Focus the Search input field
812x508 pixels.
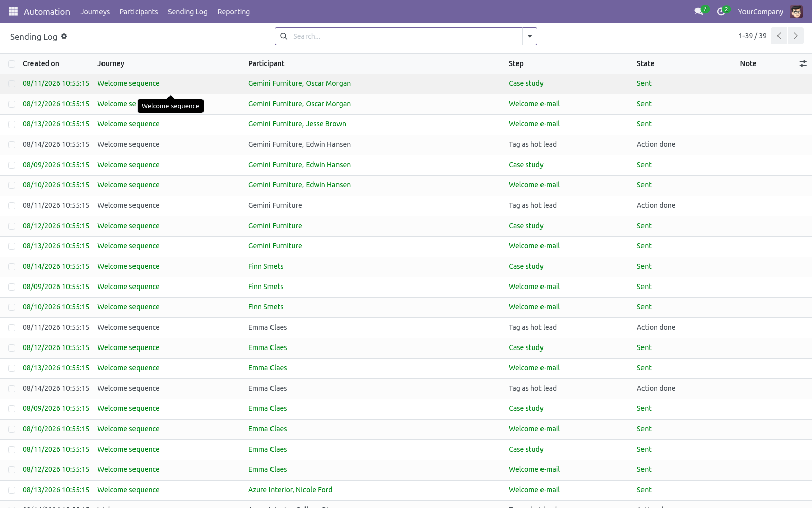(406, 36)
